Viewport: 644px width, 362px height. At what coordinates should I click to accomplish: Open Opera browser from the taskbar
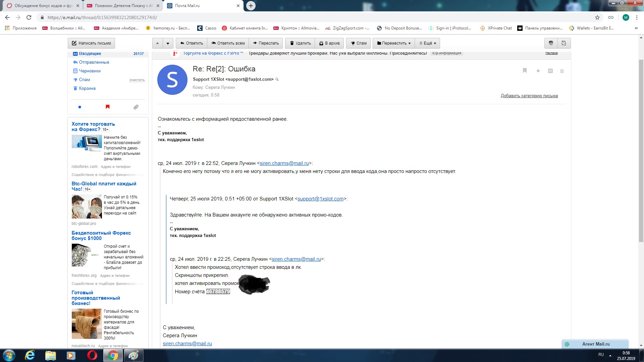92,355
